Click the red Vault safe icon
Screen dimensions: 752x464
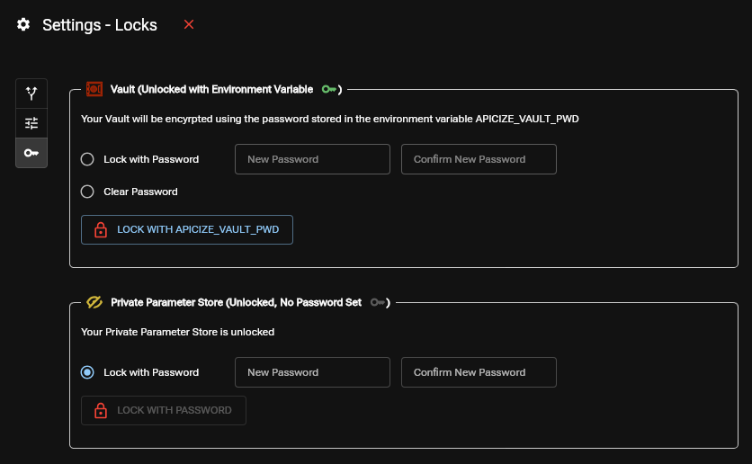(94, 89)
